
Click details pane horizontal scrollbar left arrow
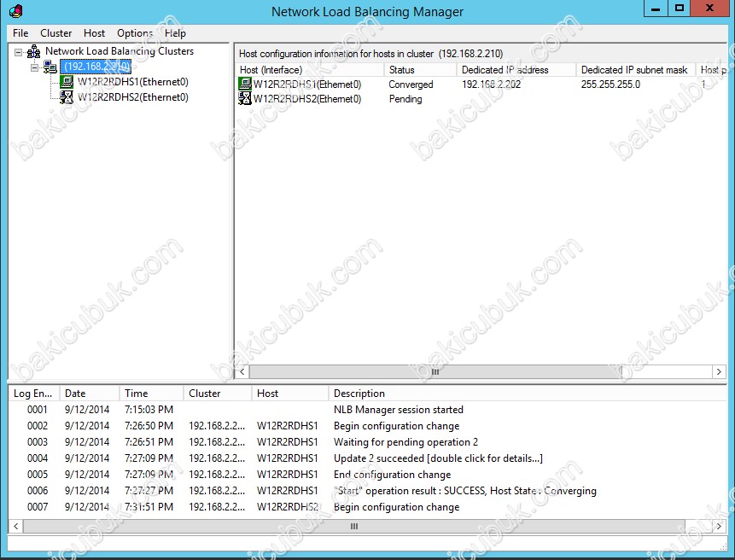[242, 371]
